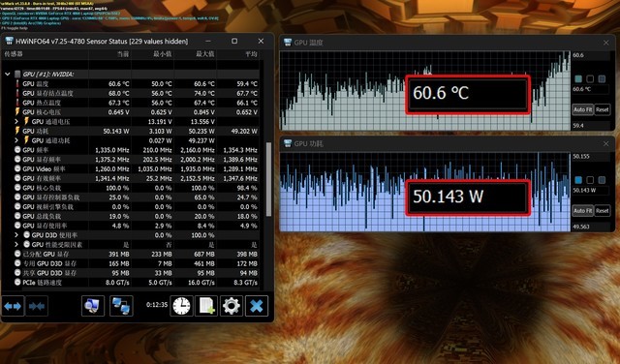The width and height of the screenshot is (620, 364).
Task: Close the GPU 温度 graph window
Action: coord(605,43)
